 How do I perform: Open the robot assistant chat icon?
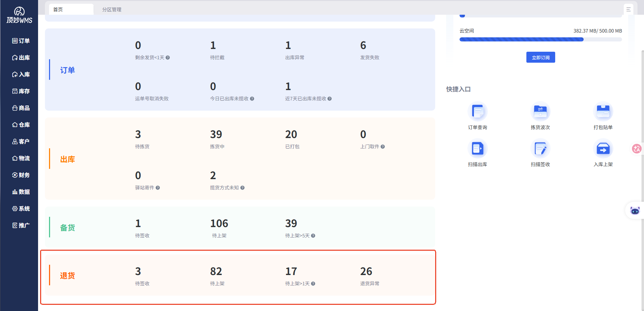point(635,210)
